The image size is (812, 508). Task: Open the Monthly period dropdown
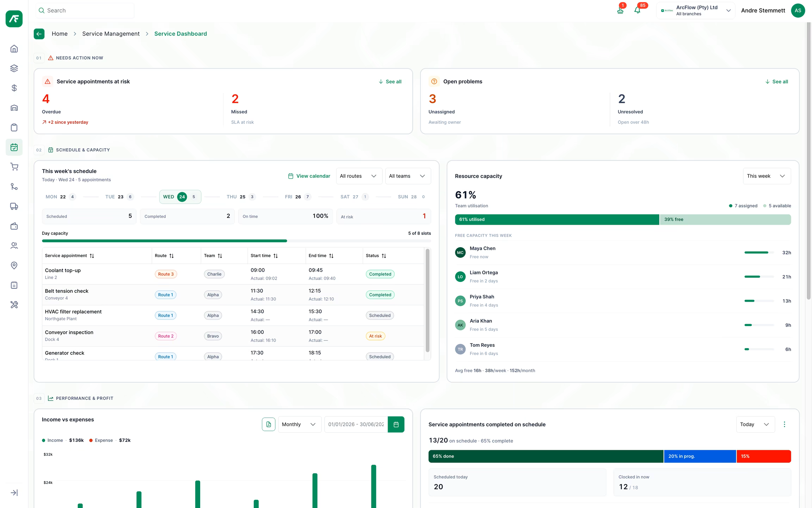[300, 425]
